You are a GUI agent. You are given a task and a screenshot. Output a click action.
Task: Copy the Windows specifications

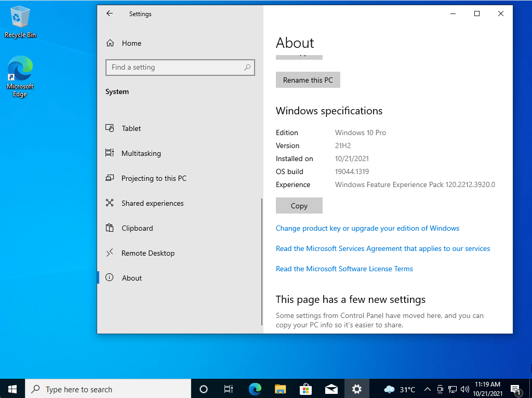coord(299,206)
